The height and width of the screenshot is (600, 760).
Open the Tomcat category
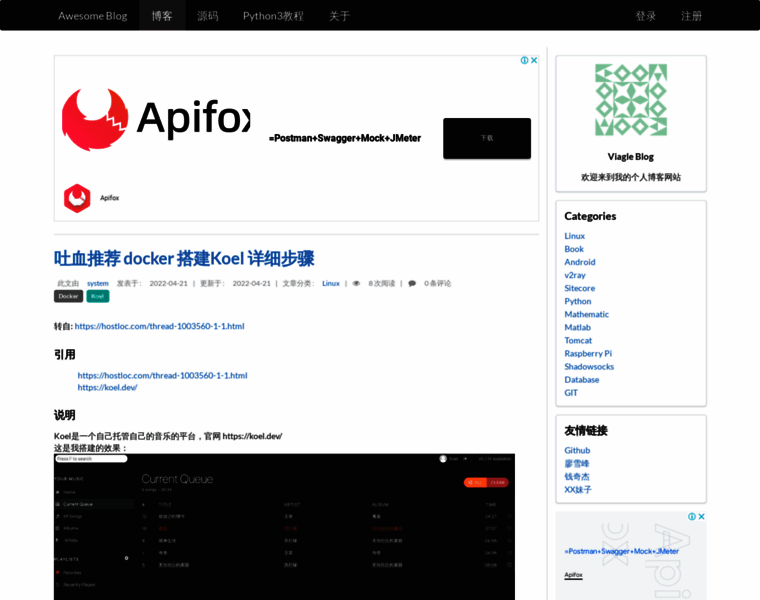pos(578,341)
